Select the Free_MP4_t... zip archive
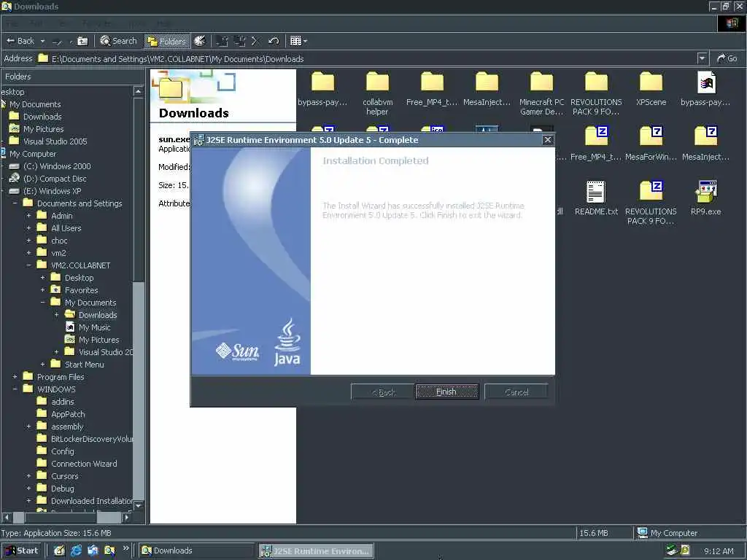The image size is (747, 560). tap(596, 144)
